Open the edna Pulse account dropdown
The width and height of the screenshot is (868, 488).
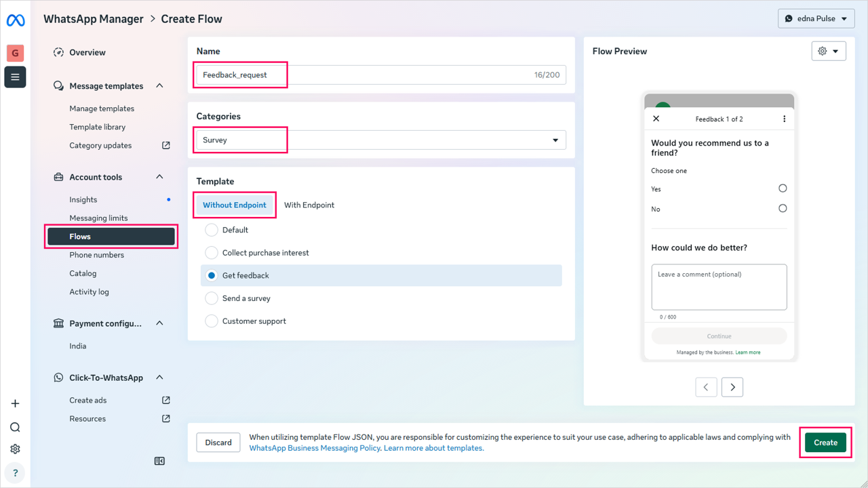pos(816,19)
